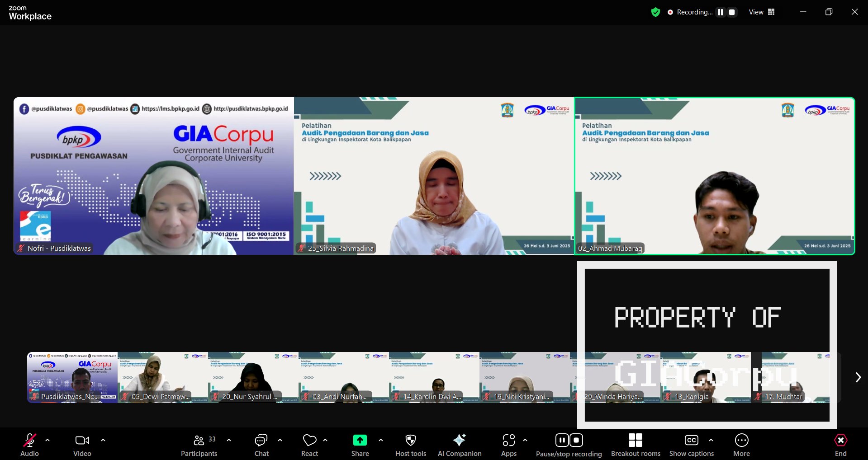Open the Chat window
The height and width of the screenshot is (460, 868).
click(261, 445)
